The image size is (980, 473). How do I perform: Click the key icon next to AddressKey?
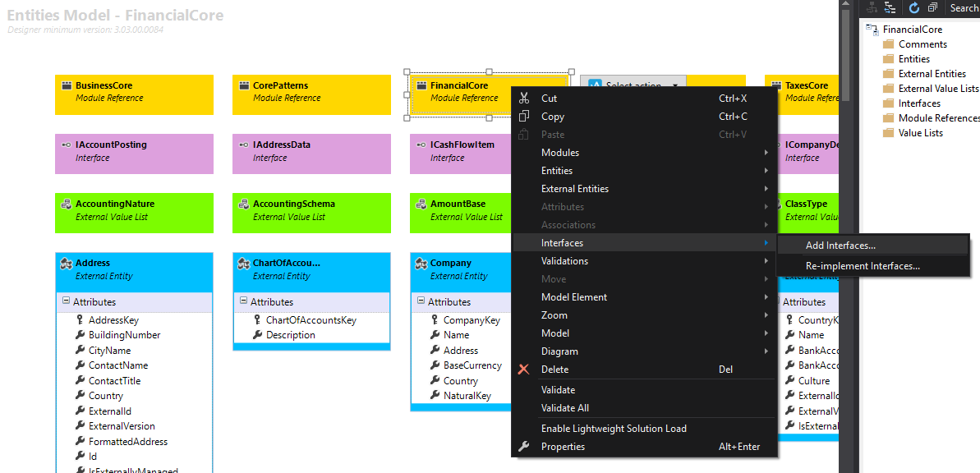pyautogui.click(x=80, y=320)
